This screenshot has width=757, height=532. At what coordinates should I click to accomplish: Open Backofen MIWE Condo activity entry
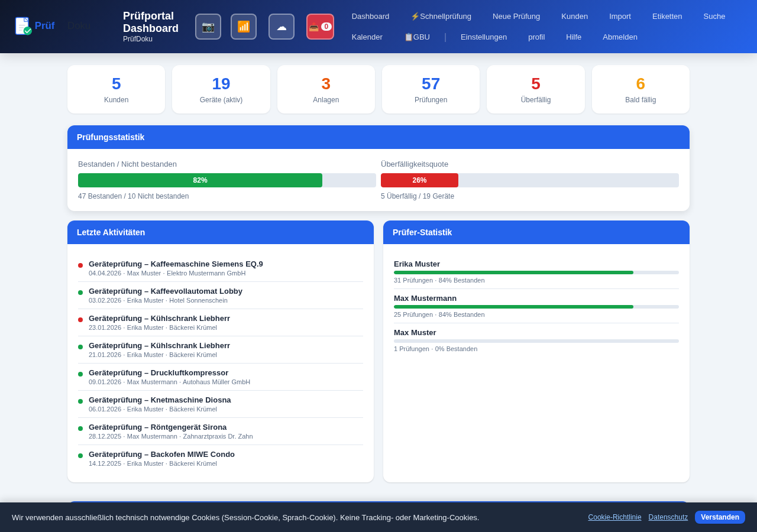point(221,459)
